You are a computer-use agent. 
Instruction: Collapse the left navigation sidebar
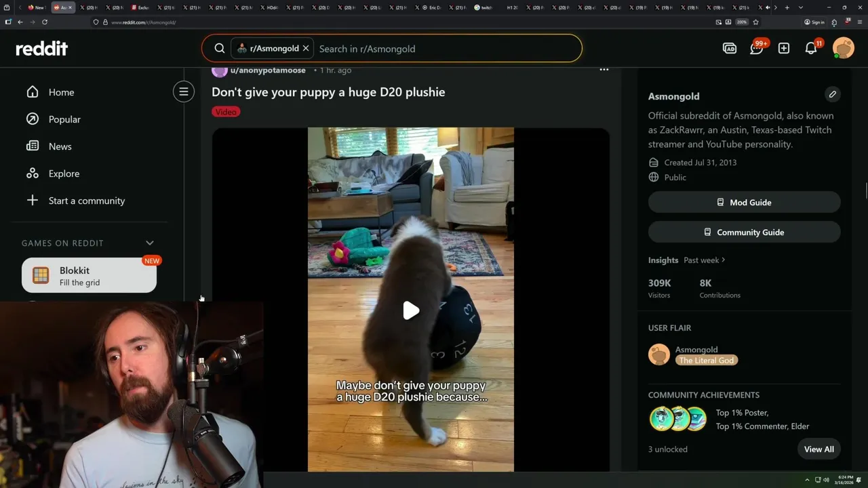(x=184, y=91)
